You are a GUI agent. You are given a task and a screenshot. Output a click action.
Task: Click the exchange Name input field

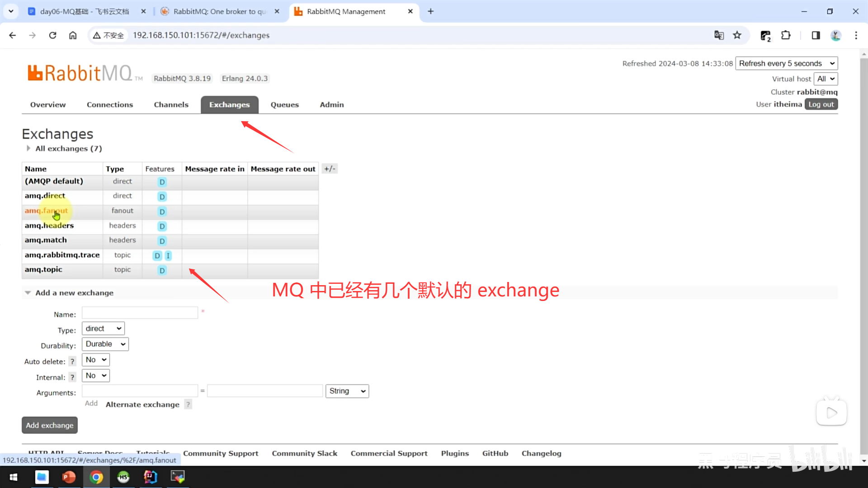click(x=140, y=313)
